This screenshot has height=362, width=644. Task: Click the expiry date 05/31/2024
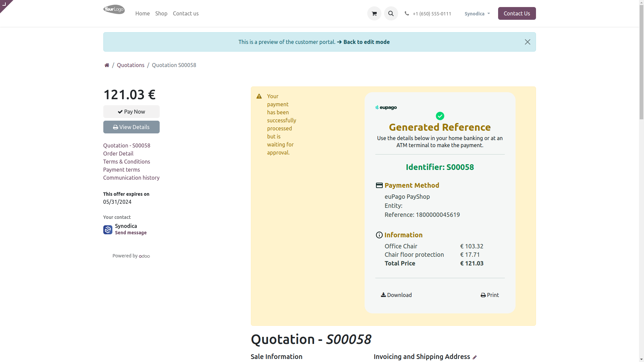pos(117,202)
